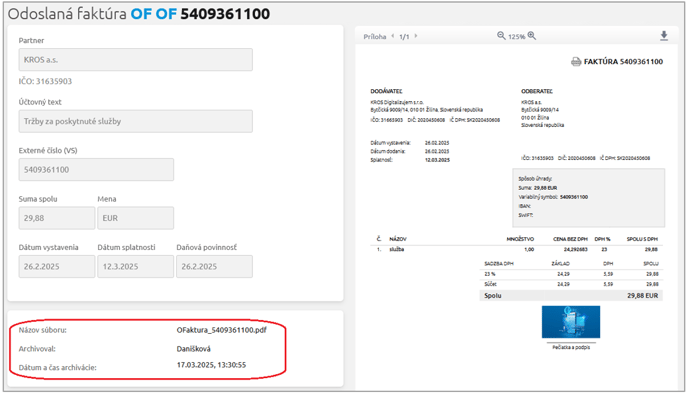Click the Mena field EUR
Screen dimensions: 688x394
(136, 218)
